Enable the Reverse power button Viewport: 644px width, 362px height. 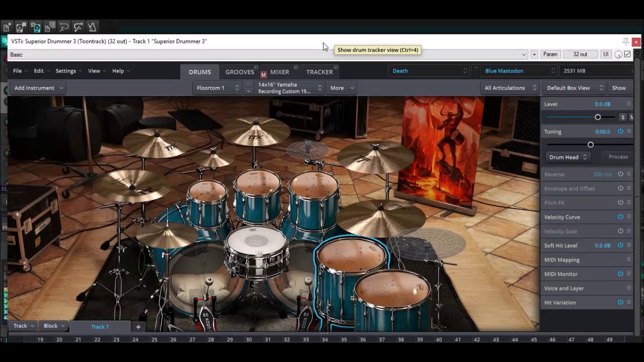coord(620,174)
